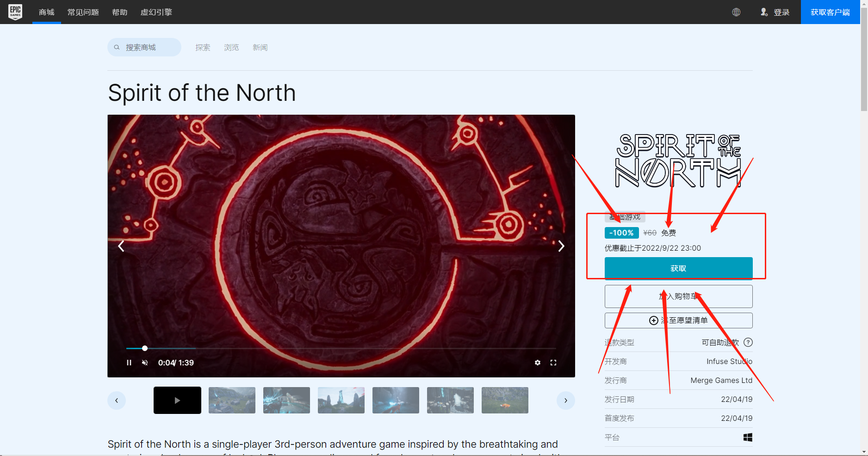This screenshot has height=456, width=868.
Task: Click the login user icon
Action: pos(764,12)
